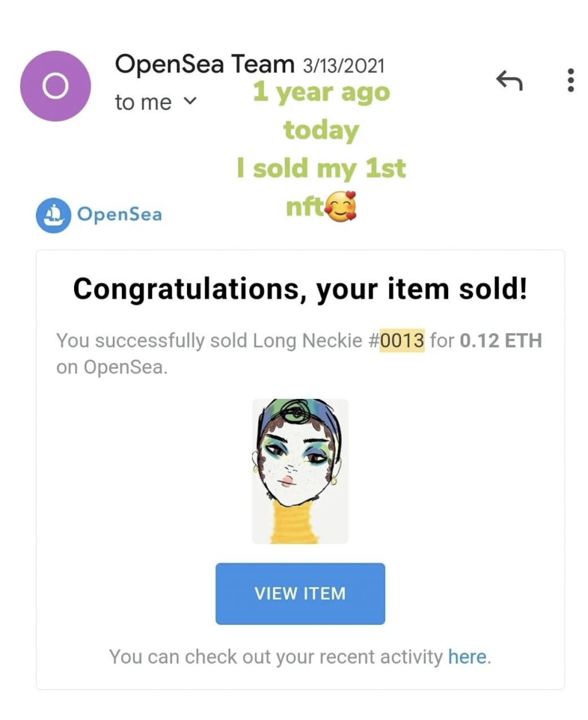Open the "here" recent activity link
The height and width of the screenshot is (720, 588).
[467, 656]
